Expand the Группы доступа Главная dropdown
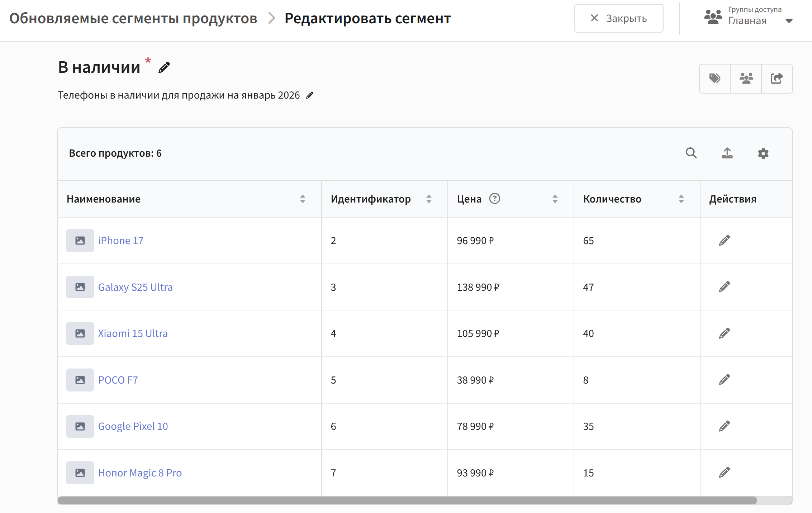The image size is (812, 513). [x=789, y=21]
